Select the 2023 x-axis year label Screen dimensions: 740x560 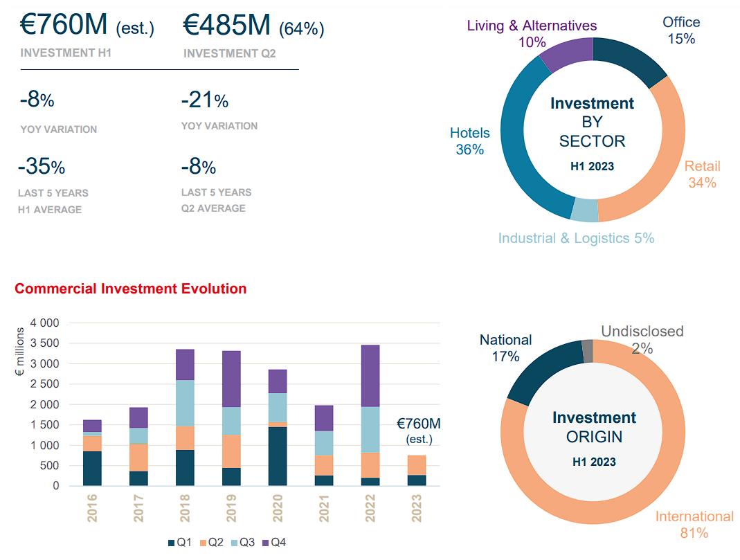[x=416, y=507]
